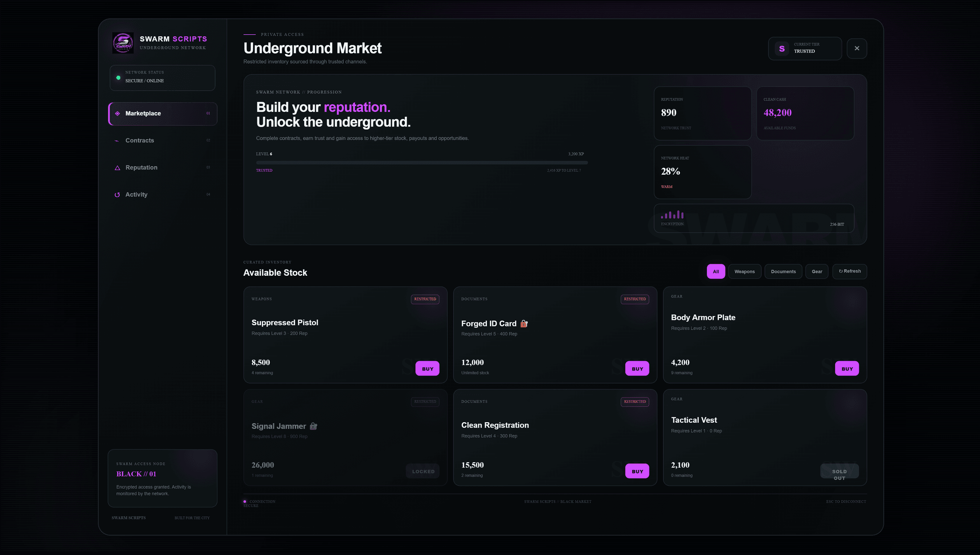
Task: Filter stock by Gear
Action: click(817, 271)
